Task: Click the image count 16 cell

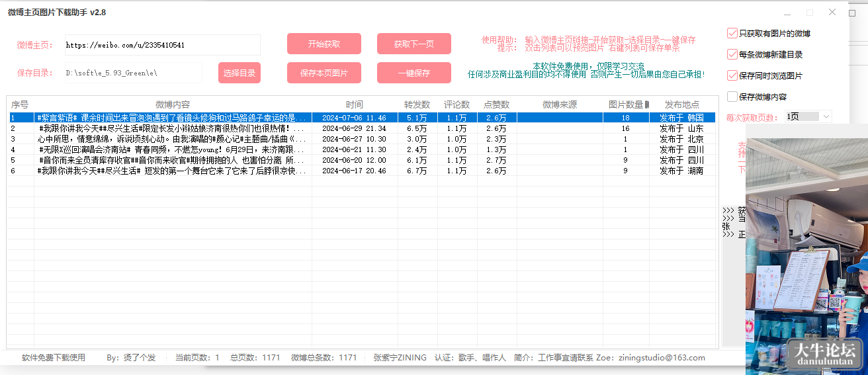Action: click(x=625, y=128)
